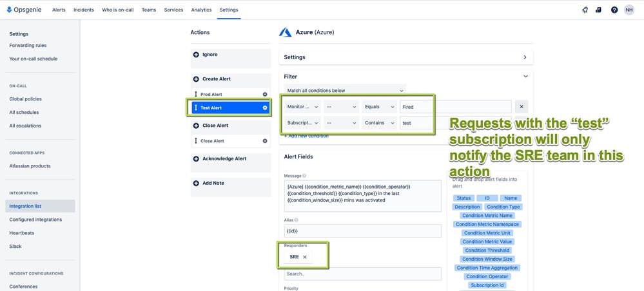Click into the Alias field
Viewport: 644px width, 291px height.
click(x=363, y=230)
